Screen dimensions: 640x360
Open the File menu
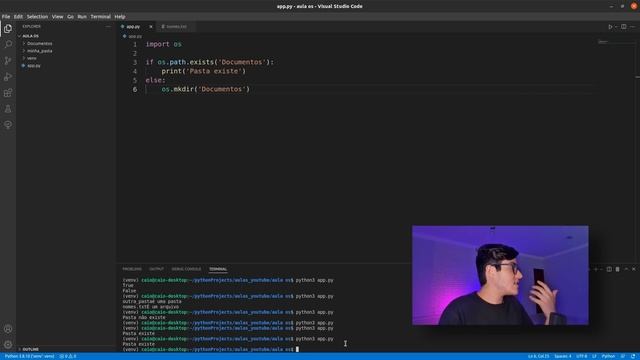(x=6, y=17)
